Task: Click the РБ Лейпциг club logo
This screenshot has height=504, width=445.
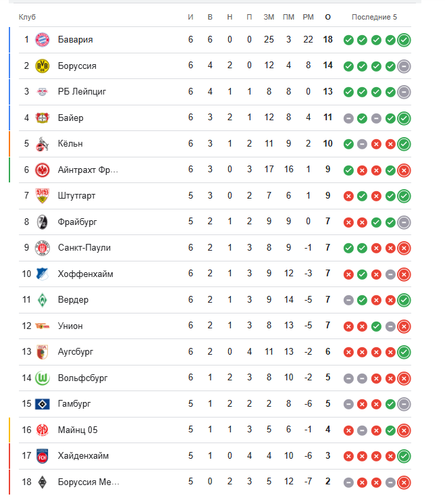Action: point(43,92)
